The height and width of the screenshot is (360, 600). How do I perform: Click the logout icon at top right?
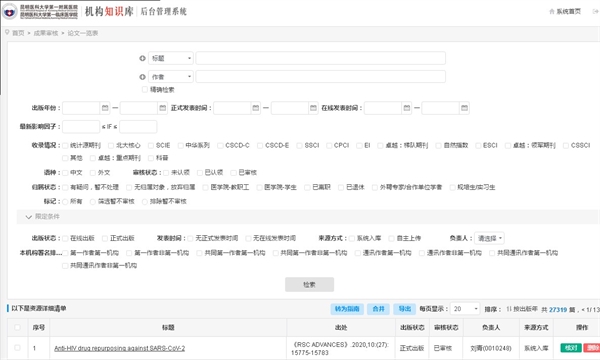click(595, 11)
